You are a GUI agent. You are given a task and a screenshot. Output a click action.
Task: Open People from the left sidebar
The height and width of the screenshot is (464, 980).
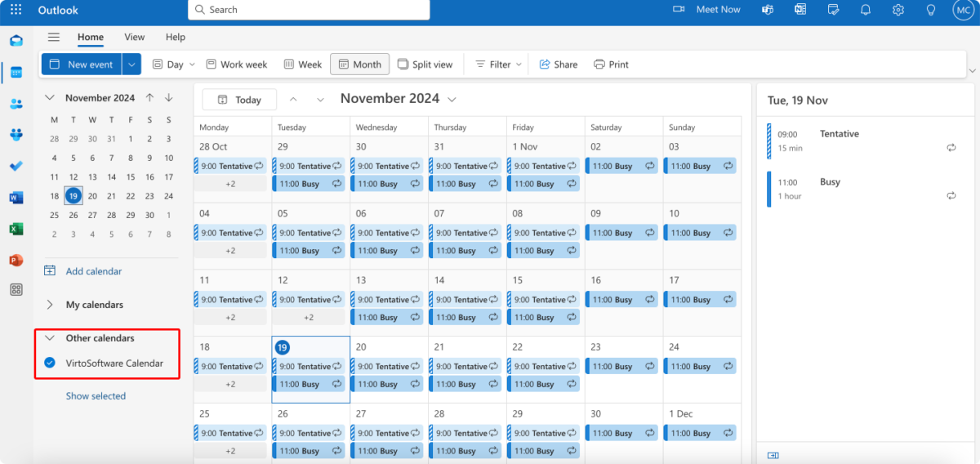click(16, 104)
